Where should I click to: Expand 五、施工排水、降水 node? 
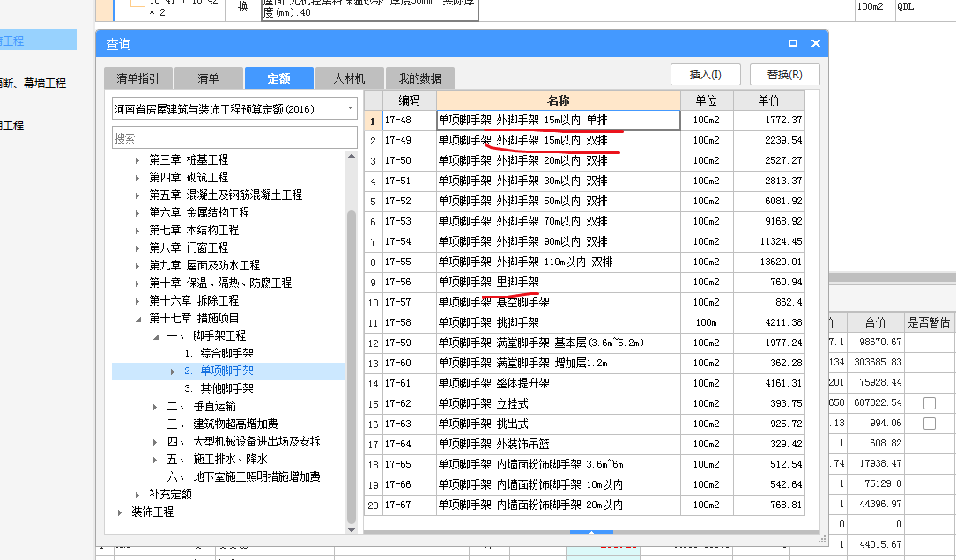click(x=155, y=461)
